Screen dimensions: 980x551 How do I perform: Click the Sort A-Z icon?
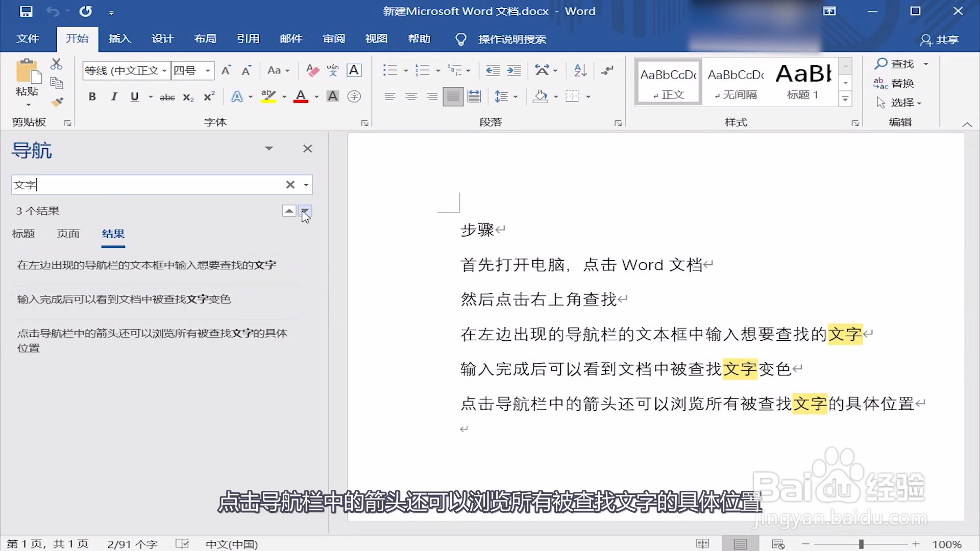coord(580,70)
